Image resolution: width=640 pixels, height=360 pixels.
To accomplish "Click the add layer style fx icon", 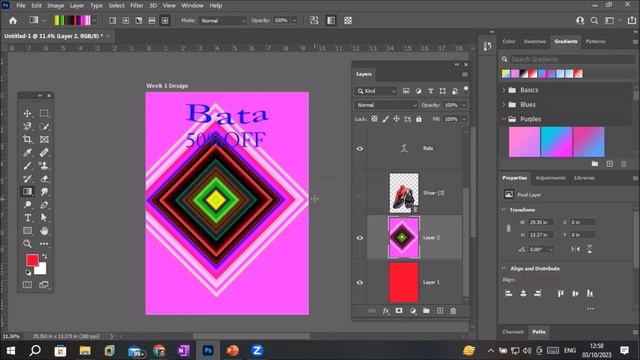I will click(x=386, y=311).
